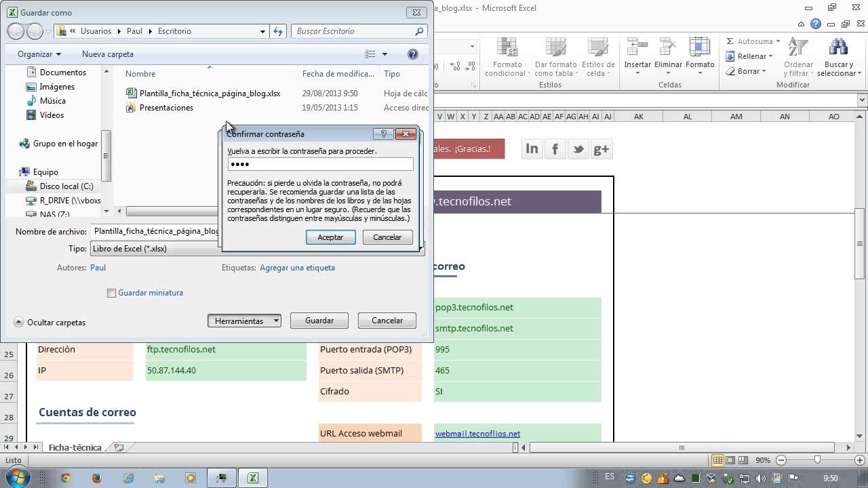Click Aceptar in Confirmar contraseña dialog

(x=330, y=237)
